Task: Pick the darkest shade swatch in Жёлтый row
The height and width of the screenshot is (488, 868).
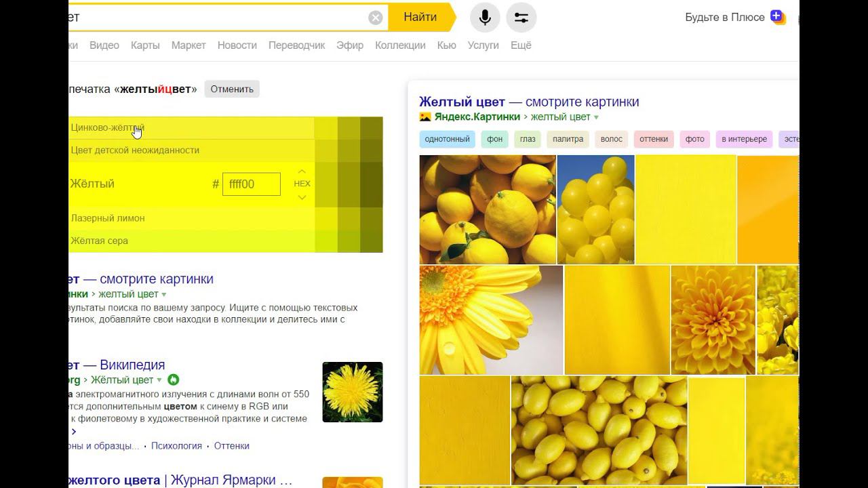Action: pos(372,184)
